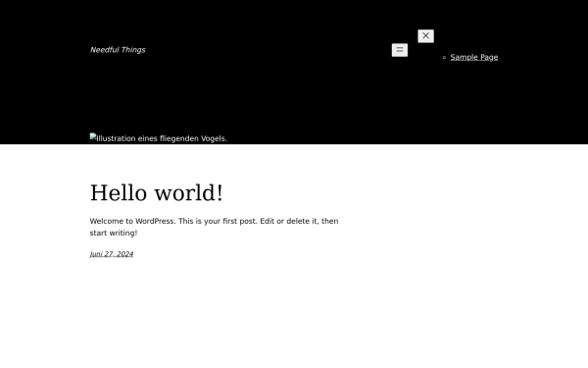Close the menu with the X button
The height and width of the screenshot is (368, 588).
(x=425, y=36)
